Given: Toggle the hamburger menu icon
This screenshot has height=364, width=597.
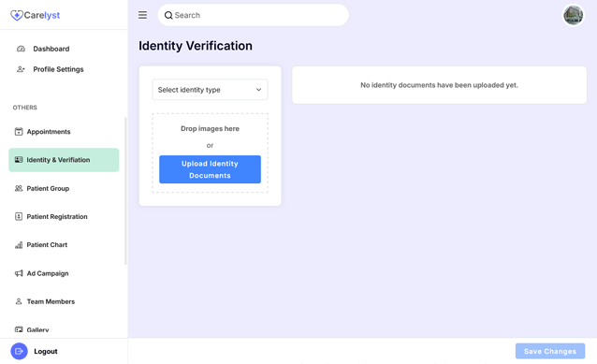Looking at the screenshot, I should click(142, 15).
